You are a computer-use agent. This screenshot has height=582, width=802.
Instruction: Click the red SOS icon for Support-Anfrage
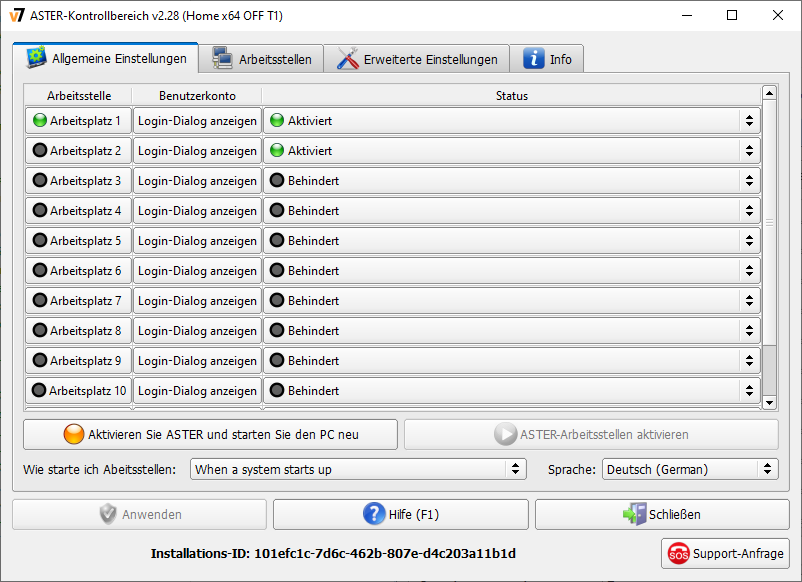[x=678, y=553]
